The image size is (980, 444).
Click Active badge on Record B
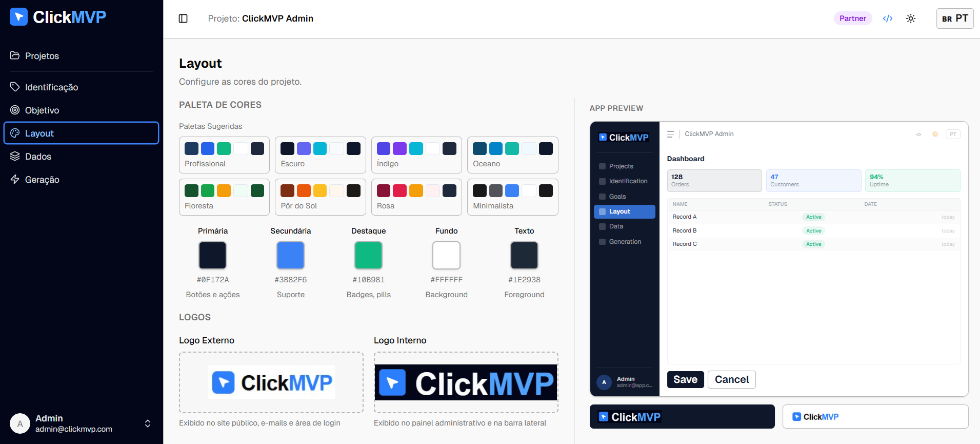(x=813, y=231)
